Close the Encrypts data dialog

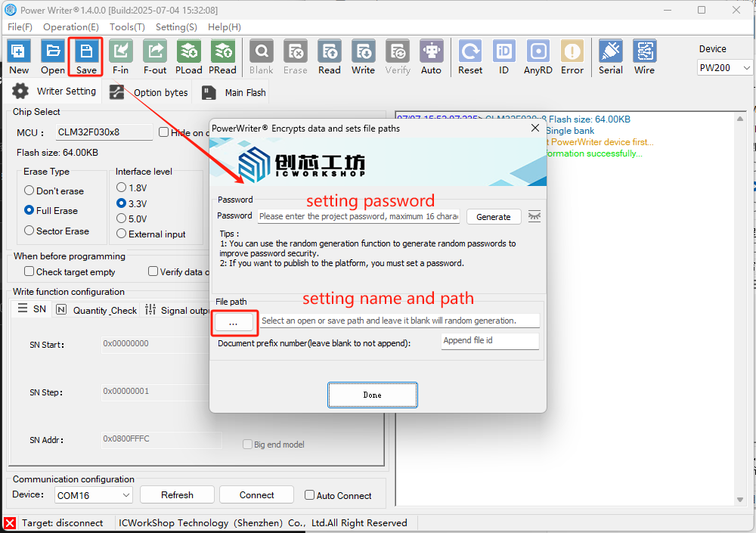[x=535, y=128]
